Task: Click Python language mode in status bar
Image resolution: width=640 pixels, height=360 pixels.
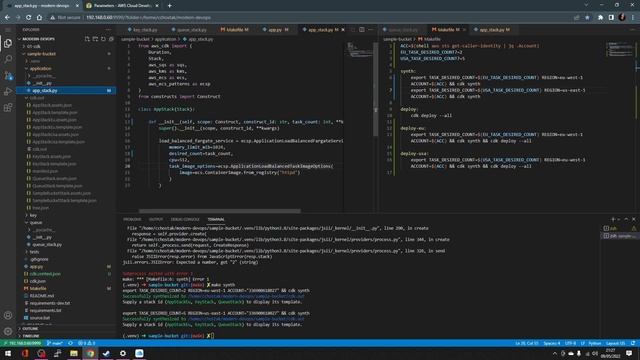Action: point(595,343)
